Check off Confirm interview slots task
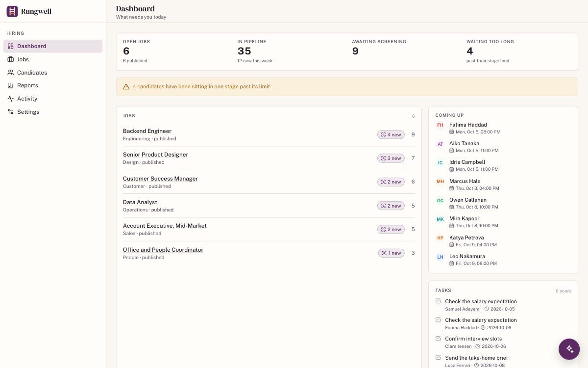 pos(438,339)
